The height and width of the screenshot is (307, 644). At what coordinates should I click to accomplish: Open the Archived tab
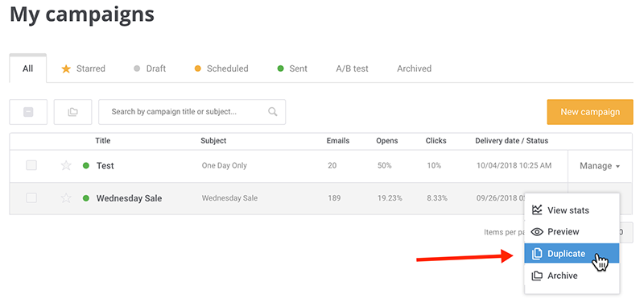click(x=414, y=68)
